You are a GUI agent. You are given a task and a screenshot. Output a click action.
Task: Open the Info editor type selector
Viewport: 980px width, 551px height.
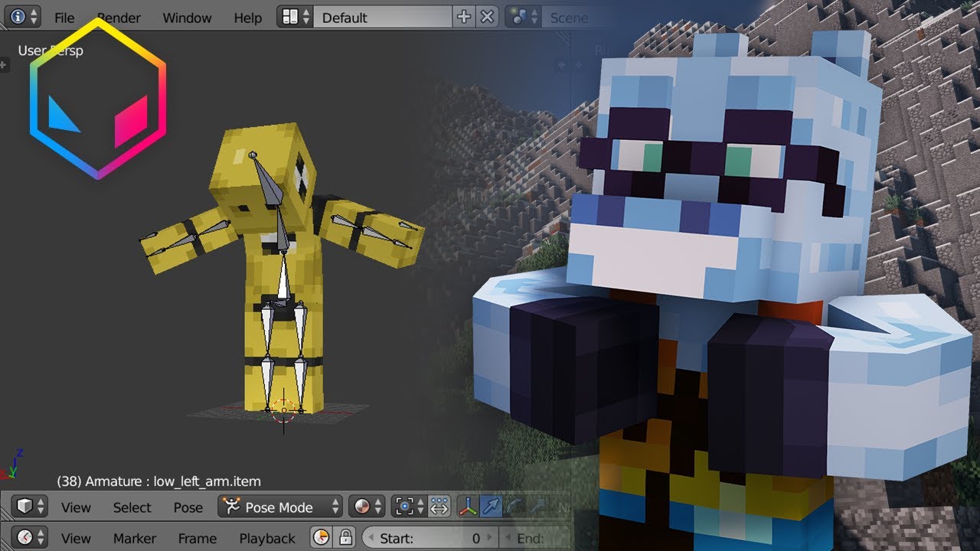pyautogui.click(x=21, y=17)
